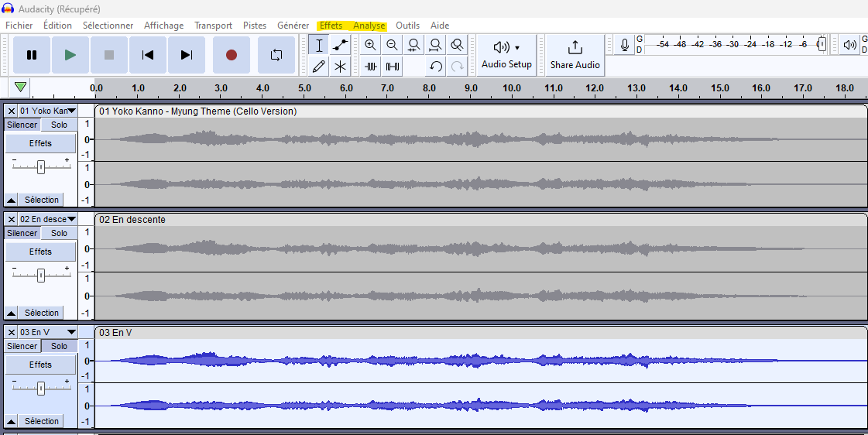Toggle Solo on track 03 En V
Screen dimensions: 868x435
point(59,346)
